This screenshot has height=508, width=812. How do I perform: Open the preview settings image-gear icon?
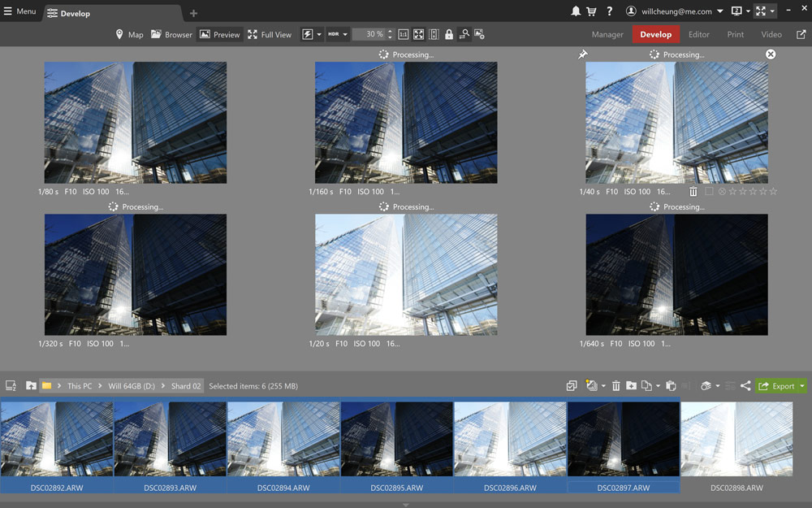(480, 34)
